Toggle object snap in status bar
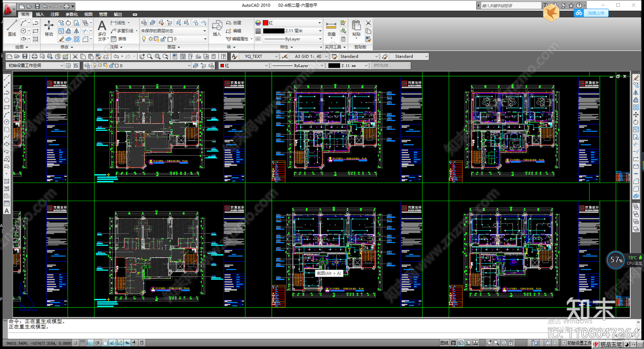 point(105,343)
